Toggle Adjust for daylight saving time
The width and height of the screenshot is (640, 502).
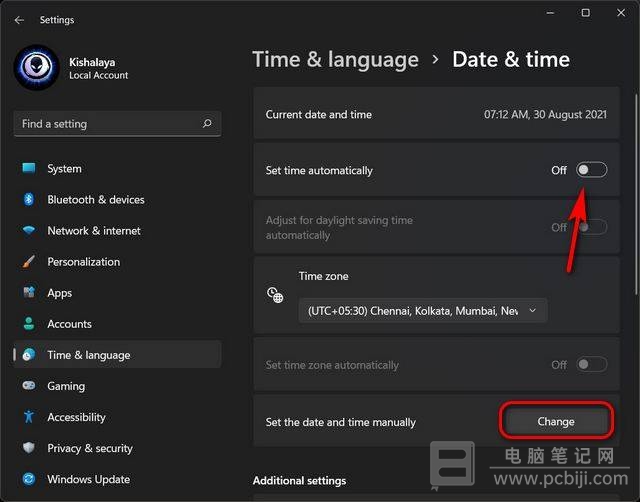[x=591, y=227]
